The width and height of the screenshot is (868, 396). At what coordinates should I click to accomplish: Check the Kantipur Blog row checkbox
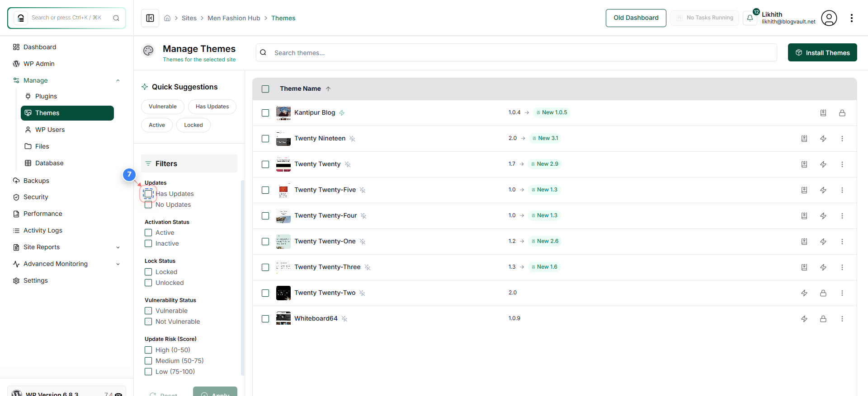coord(265,113)
